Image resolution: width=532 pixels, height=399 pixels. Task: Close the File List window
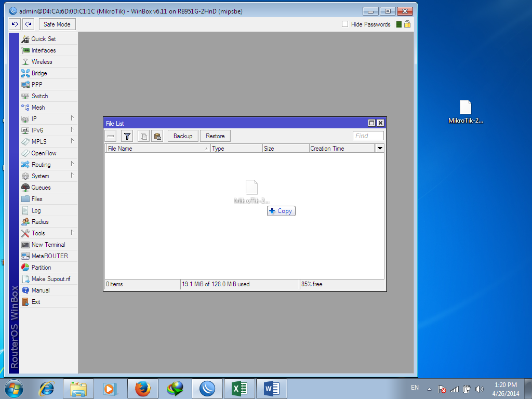pos(381,123)
